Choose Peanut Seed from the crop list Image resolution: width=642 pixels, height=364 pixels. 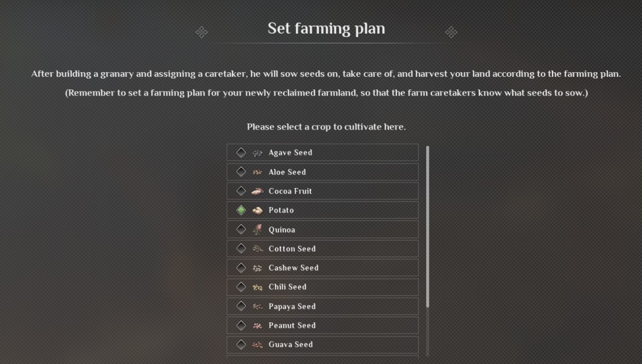click(292, 325)
